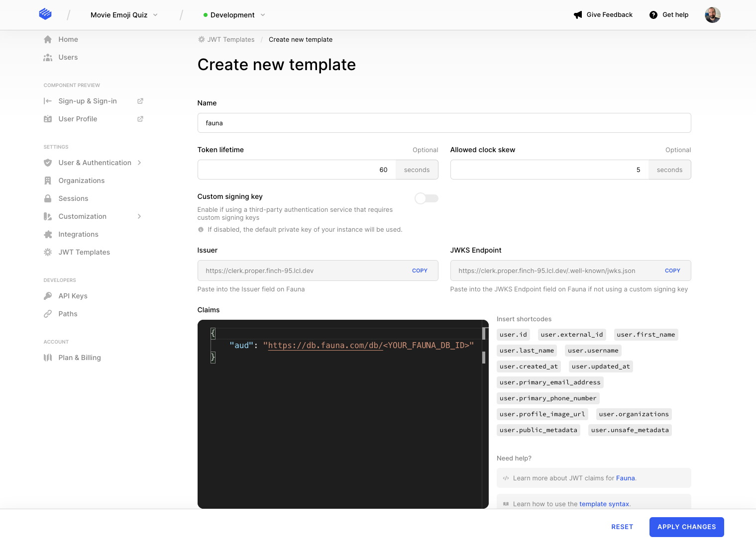This screenshot has width=756, height=545.
Task: Open the Integrations page
Action: [x=79, y=234]
